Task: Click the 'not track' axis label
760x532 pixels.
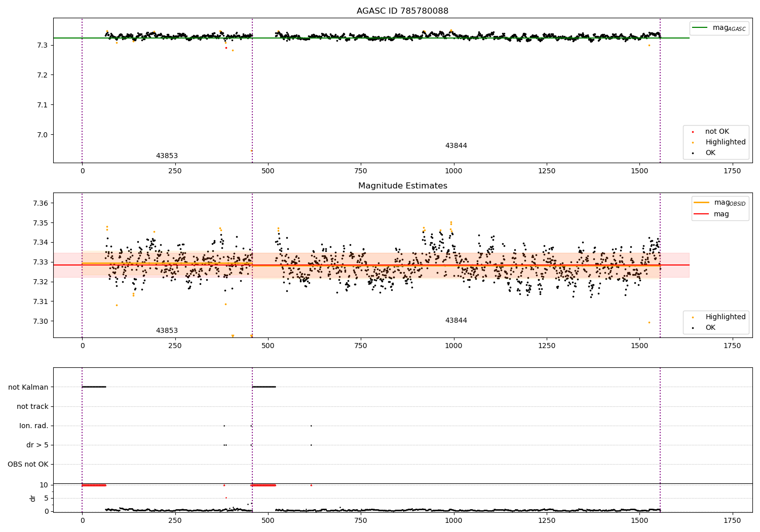Action: [x=32, y=407]
